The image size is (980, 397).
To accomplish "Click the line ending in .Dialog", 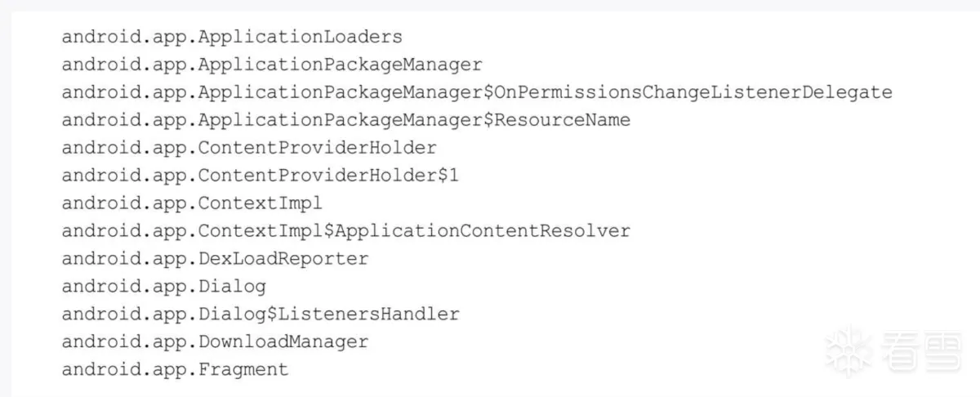I will click(163, 287).
